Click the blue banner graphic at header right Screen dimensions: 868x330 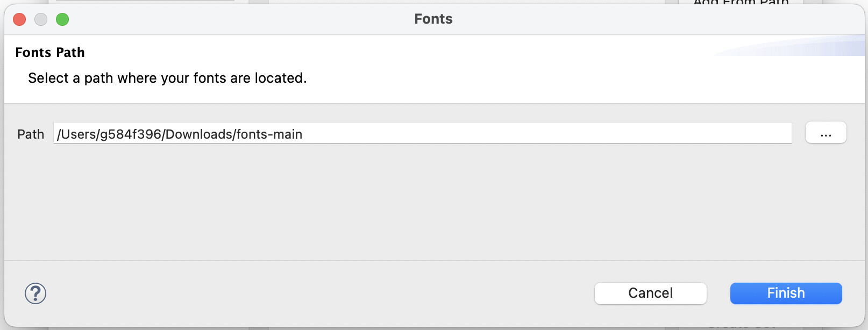tap(807, 47)
